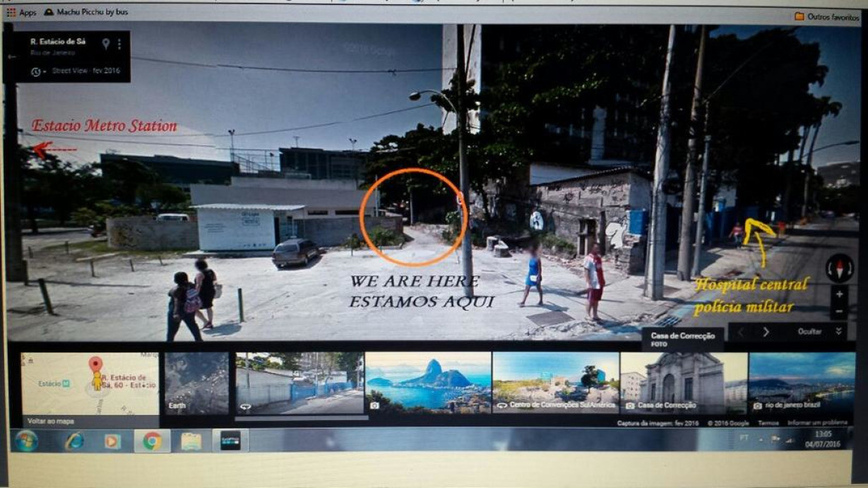Click the compass to reset Street View orientation
Viewport: 868px width, 488px height.
coord(839,268)
